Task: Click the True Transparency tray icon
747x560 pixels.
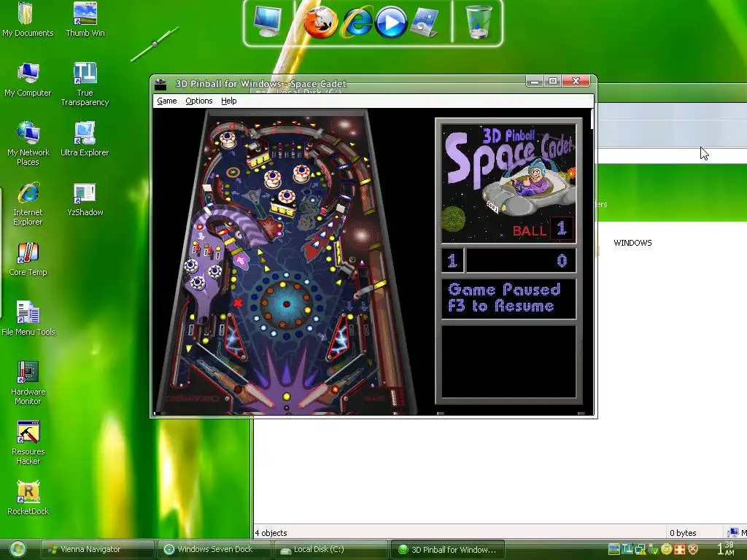Action: point(627,550)
